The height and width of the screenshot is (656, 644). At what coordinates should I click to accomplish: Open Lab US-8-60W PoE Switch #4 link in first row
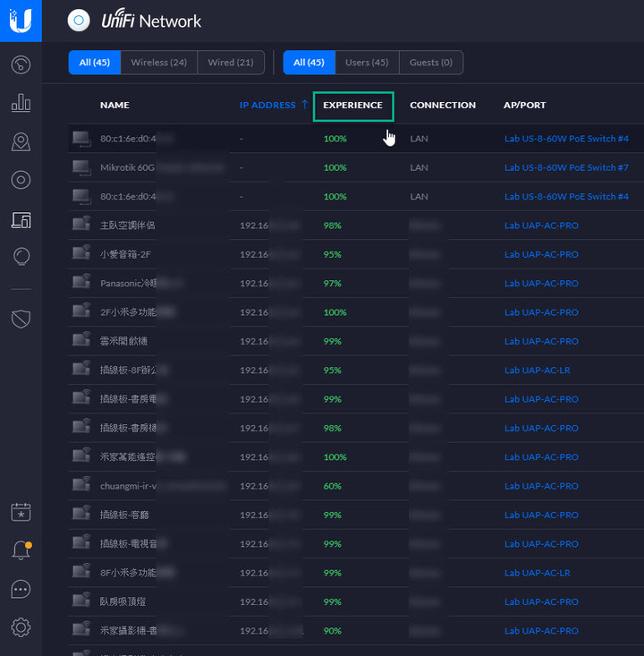pos(567,139)
